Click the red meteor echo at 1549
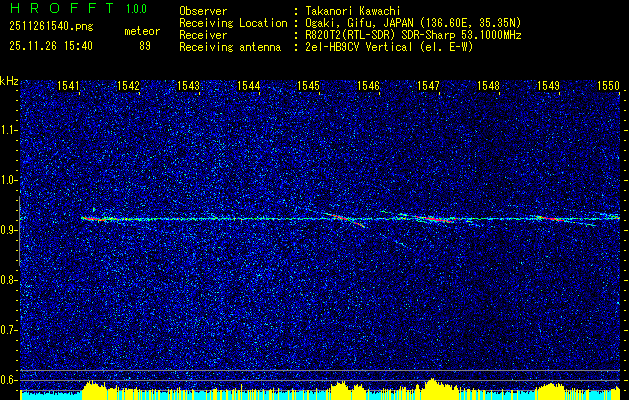The height and width of the screenshot is (400, 629). click(552, 219)
